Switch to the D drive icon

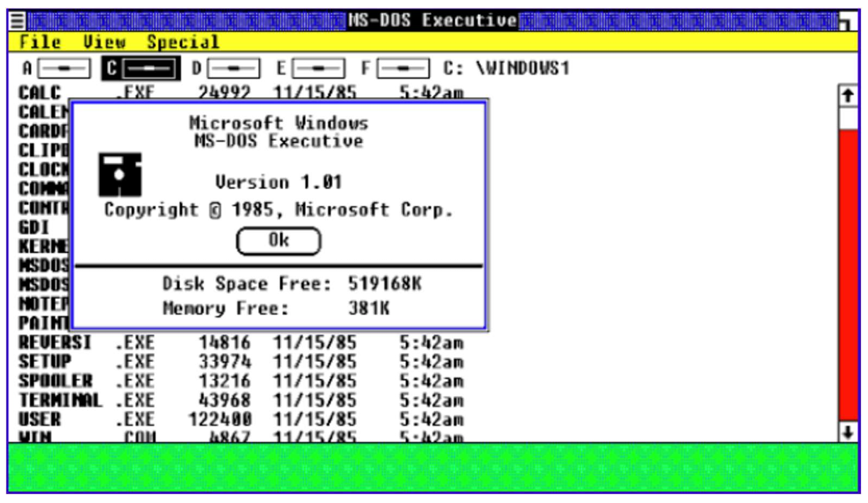232,69
